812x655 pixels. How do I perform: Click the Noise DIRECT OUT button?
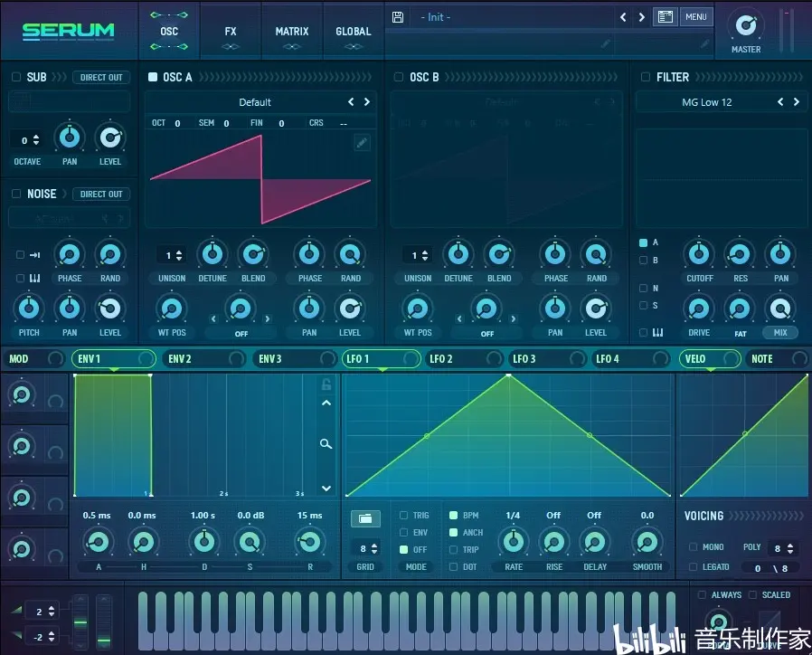[x=101, y=194]
